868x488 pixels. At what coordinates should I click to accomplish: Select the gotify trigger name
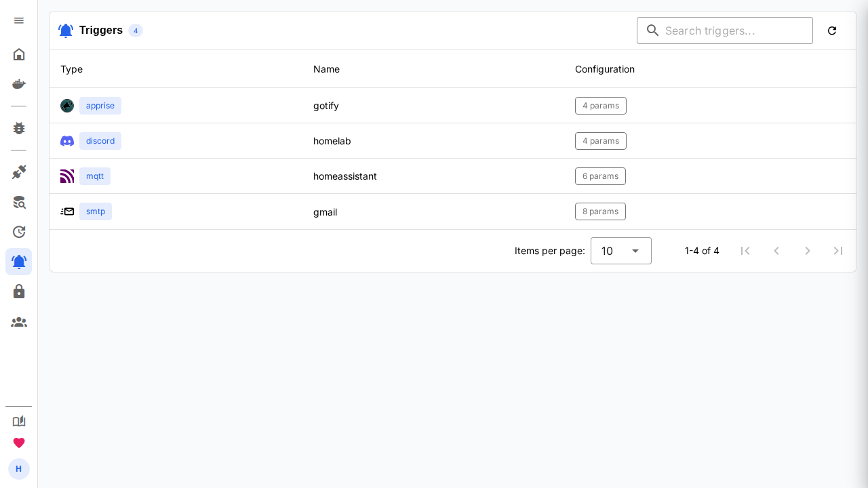pyautogui.click(x=326, y=106)
